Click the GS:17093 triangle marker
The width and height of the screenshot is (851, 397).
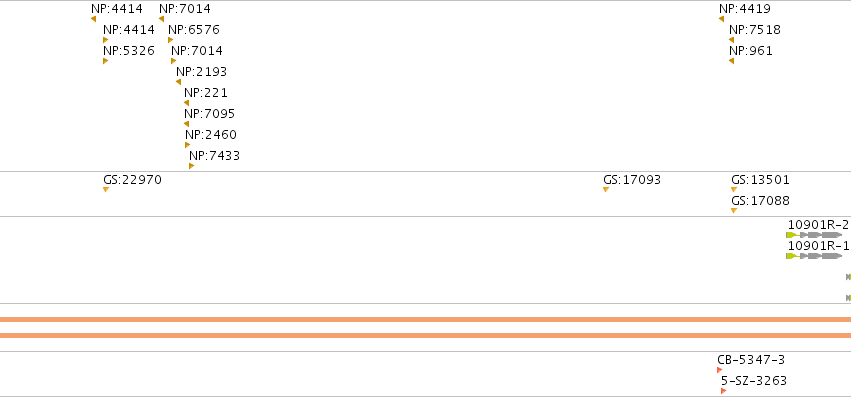coord(606,190)
